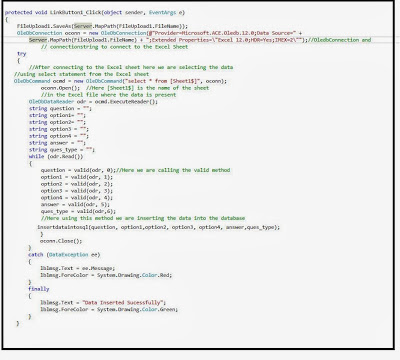Click the insertdataintosql method call
400x360 pixels.
pyautogui.click(x=159, y=227)
